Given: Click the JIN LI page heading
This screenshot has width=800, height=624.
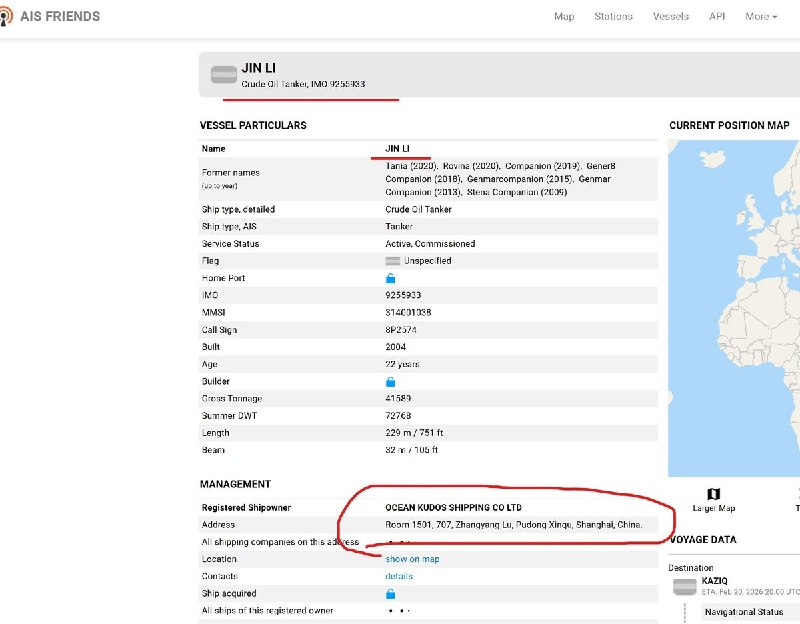Looking at the screenshot, I should pyautogui.click(x=259, y=68).
